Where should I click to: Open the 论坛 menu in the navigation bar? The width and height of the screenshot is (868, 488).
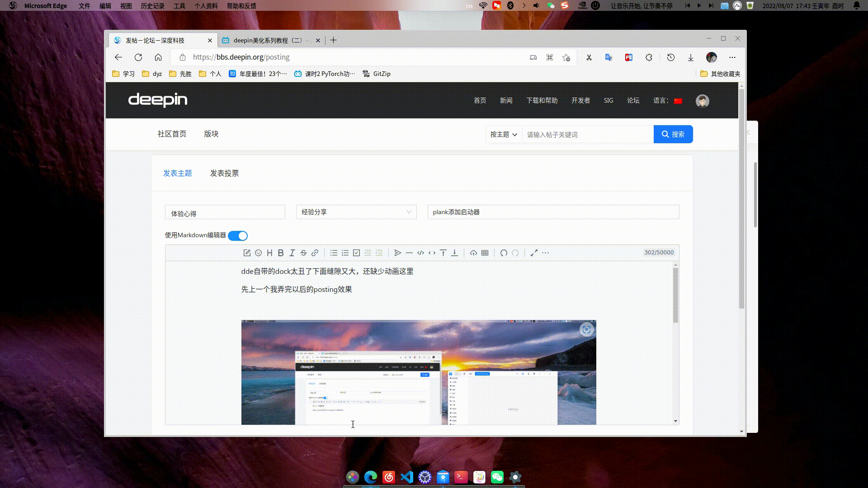[633, 100]
